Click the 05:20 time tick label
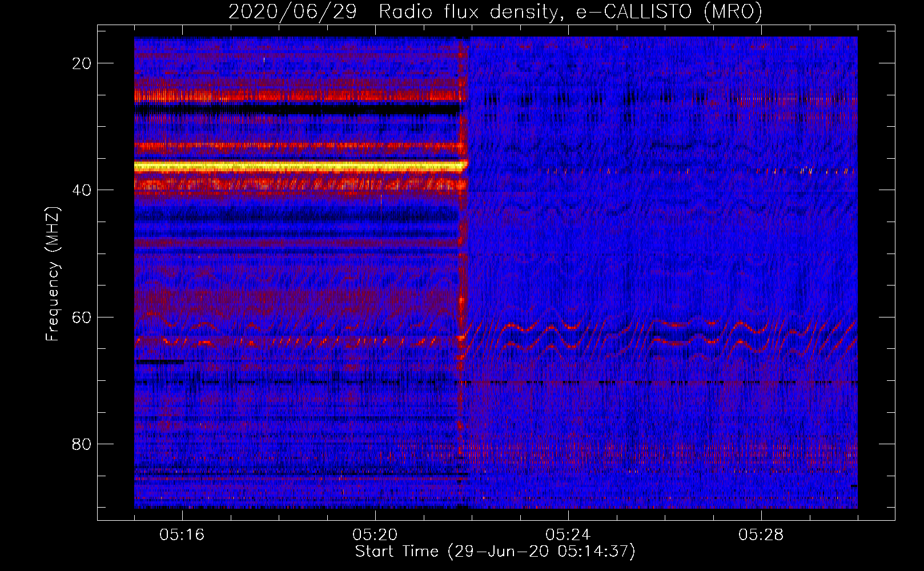The height and width of the screenshot is (571, 924). pyautogui.click(x=375, y=535)
